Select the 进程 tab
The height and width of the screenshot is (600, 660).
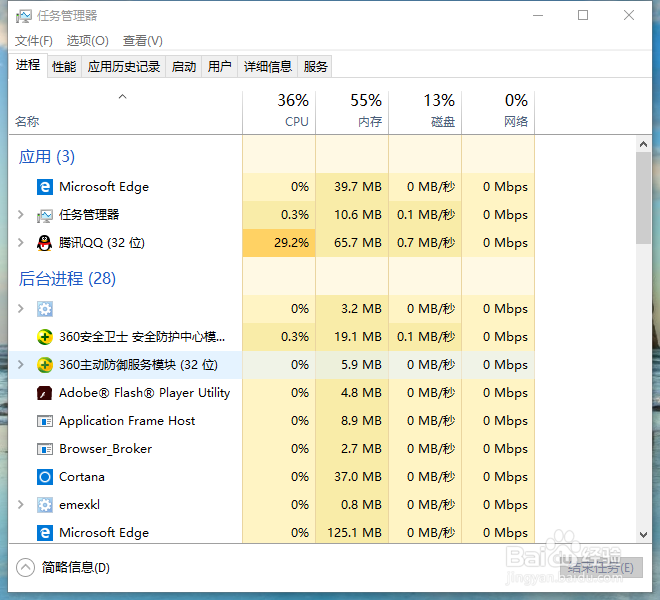click(x=28, y=65)
